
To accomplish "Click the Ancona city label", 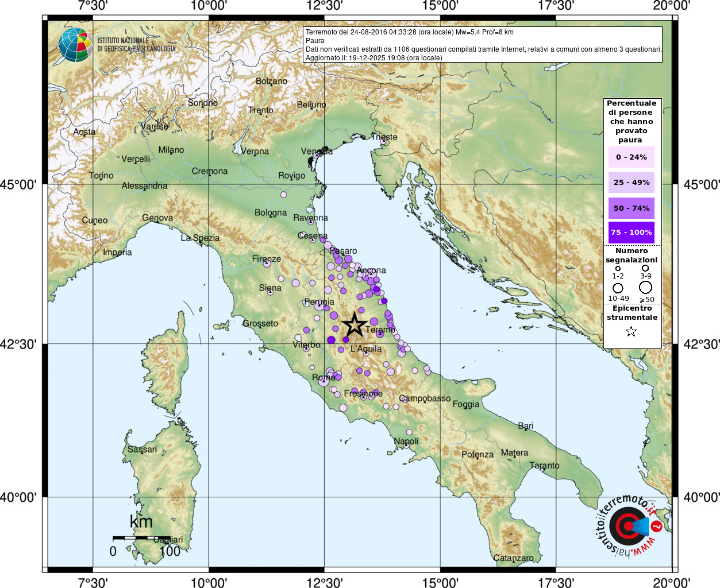I will pyautogui.click(x=371, y=270).
